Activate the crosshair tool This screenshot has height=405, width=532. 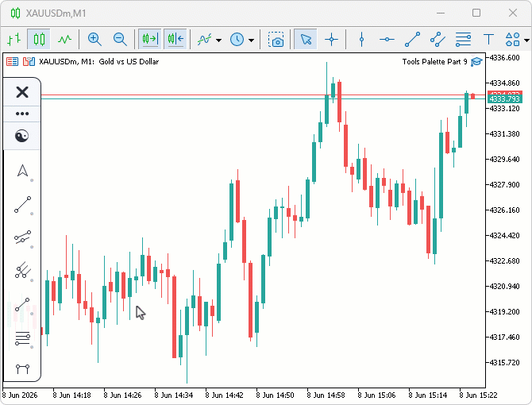point(331,40)
